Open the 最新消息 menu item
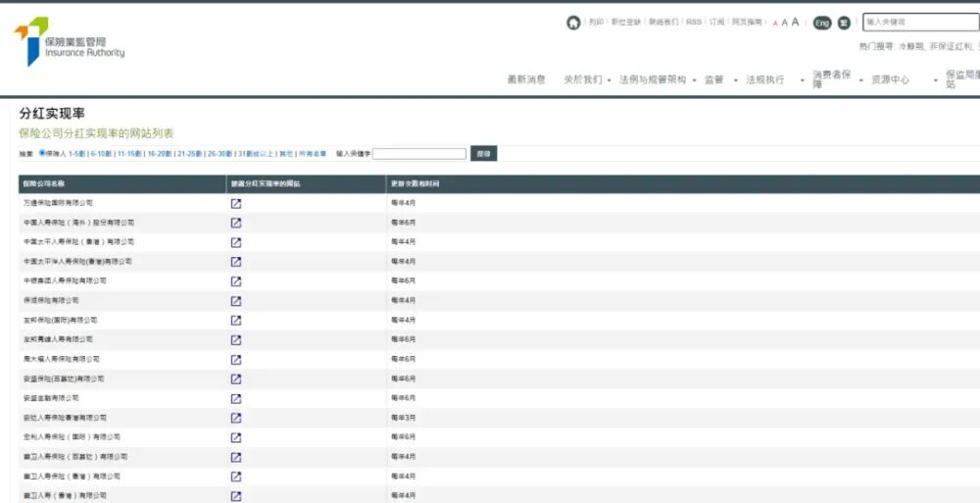The width and height of the screenshot is (980, 503). pyautogui.click(x=526, y=79)
